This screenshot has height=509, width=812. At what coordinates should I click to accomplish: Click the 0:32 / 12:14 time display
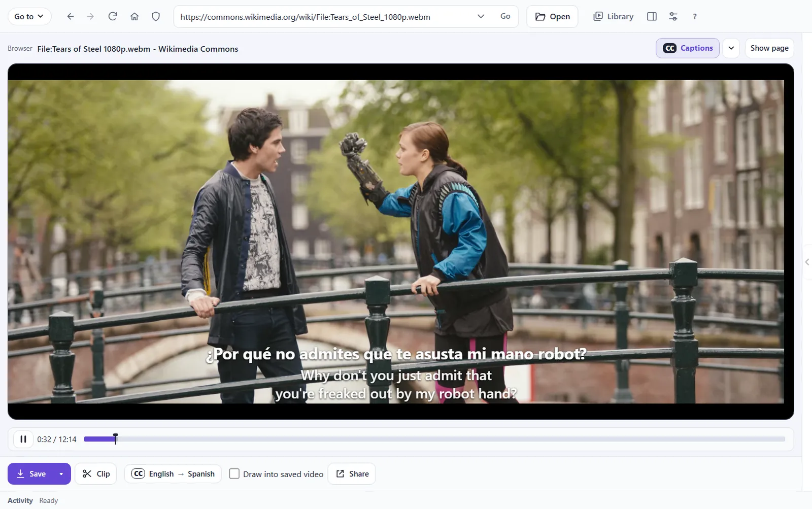point(57,439)
